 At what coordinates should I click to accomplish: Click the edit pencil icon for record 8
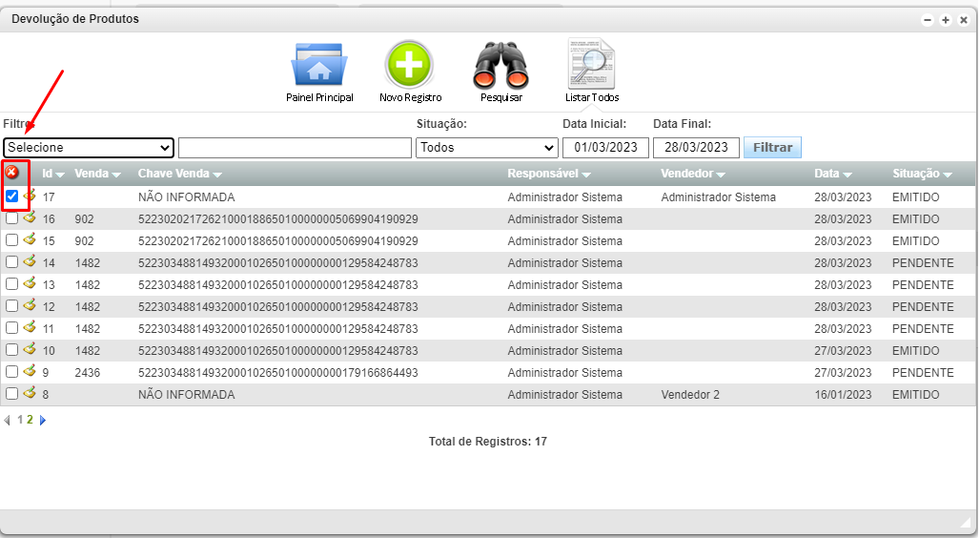tap(30, 394)
